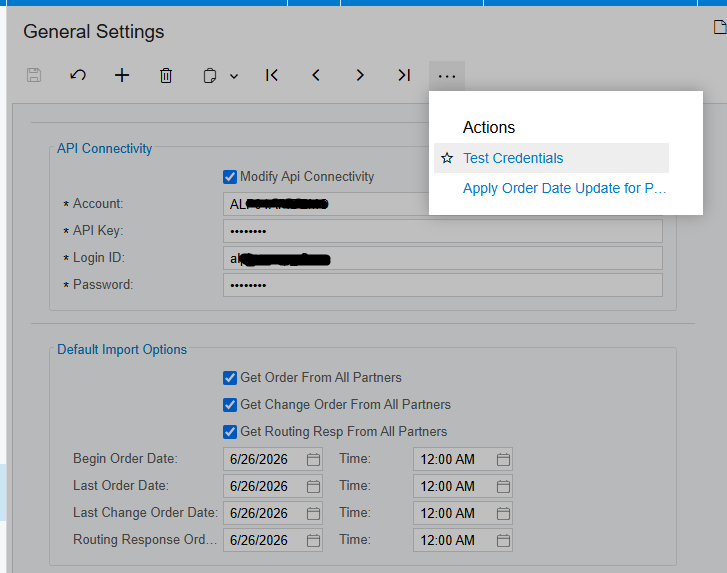This screenshot has width=727, height=573.
Task: Uncheck Modify Api Connectivity
Action: [x=230, y=177]
